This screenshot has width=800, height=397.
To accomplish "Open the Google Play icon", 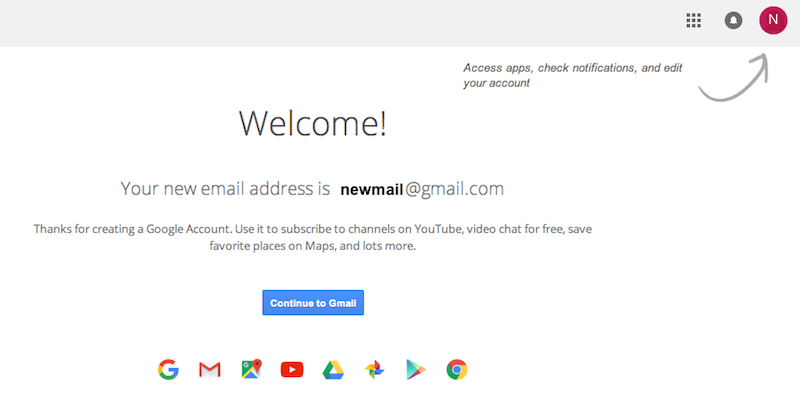I will coord(416,369).
